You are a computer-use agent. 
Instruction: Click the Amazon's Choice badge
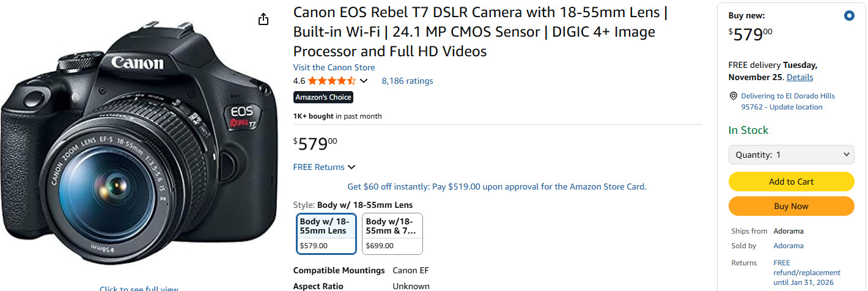323,97
